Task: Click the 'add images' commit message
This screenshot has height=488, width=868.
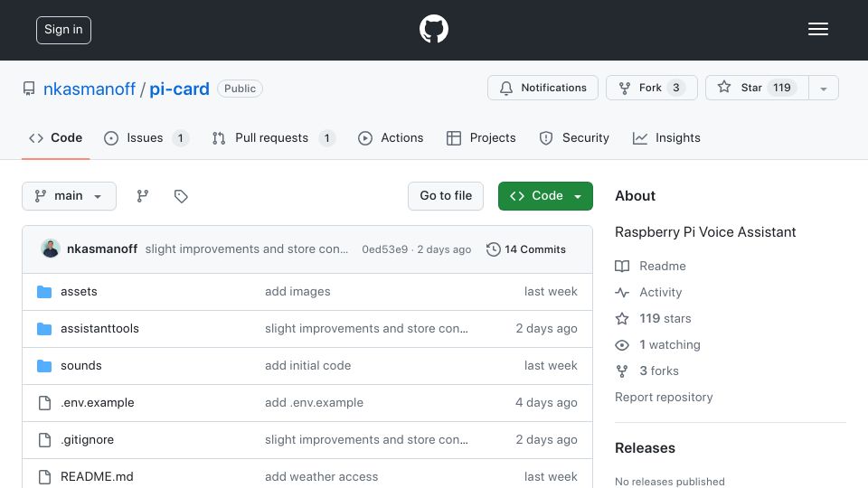Action: pos(297,292)
